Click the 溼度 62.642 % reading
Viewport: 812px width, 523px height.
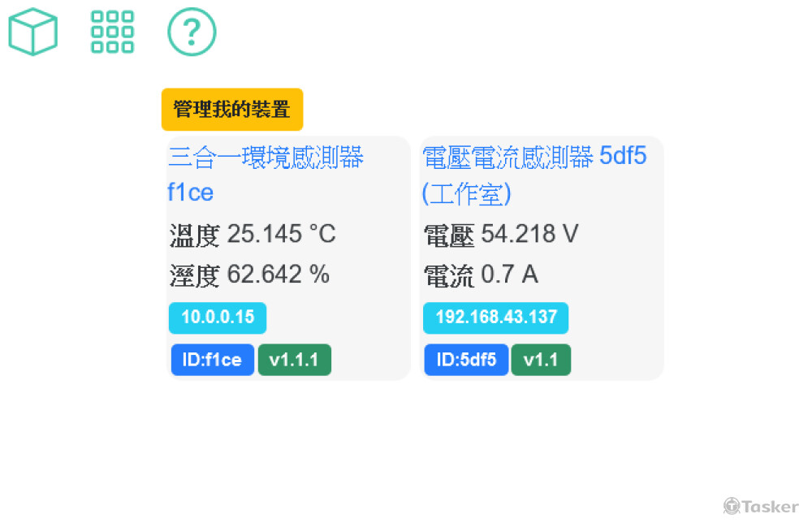tap(249, 275)
